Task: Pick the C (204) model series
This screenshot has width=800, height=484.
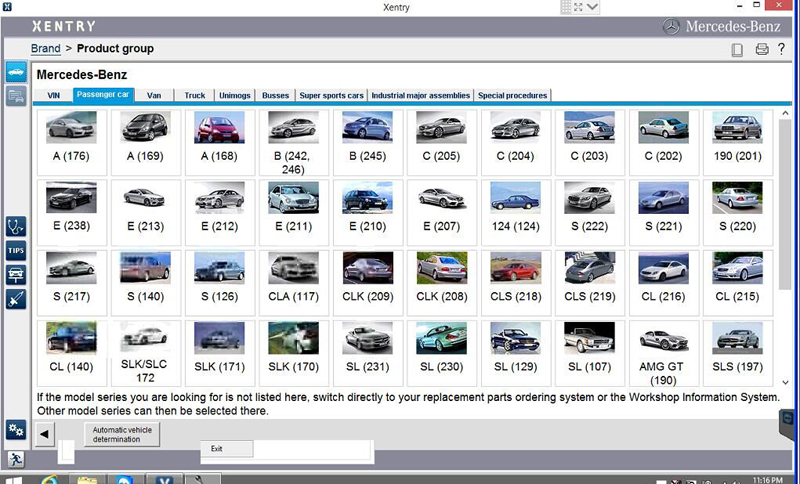Action: click(x=515, y=142)
